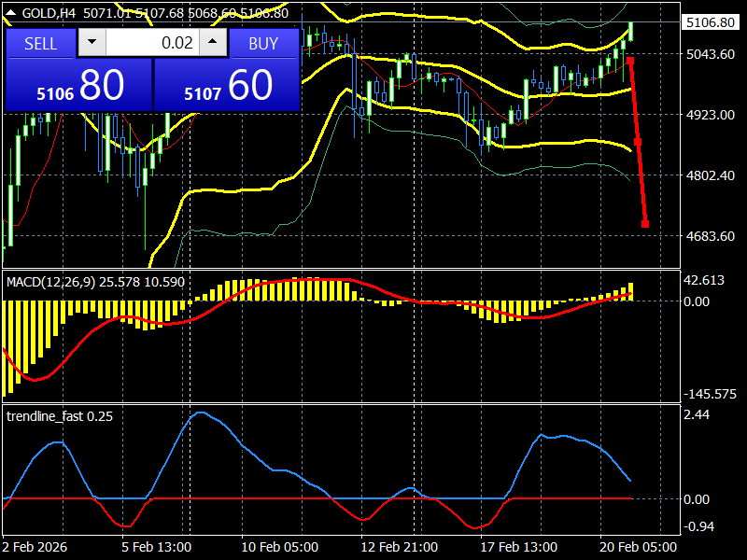Click time axis label 20 Feb 05:00

tap(638, 547)
